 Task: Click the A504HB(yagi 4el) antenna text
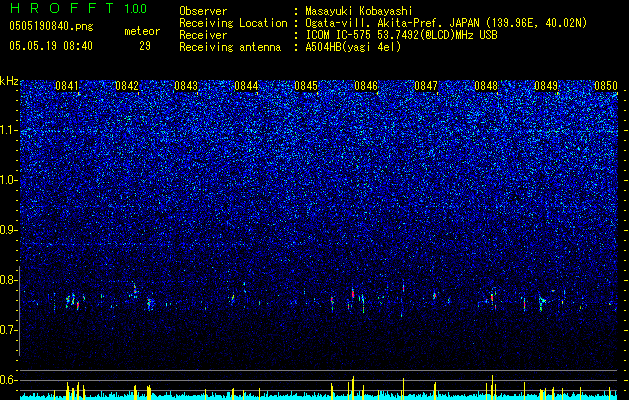[x=353, y=47]
